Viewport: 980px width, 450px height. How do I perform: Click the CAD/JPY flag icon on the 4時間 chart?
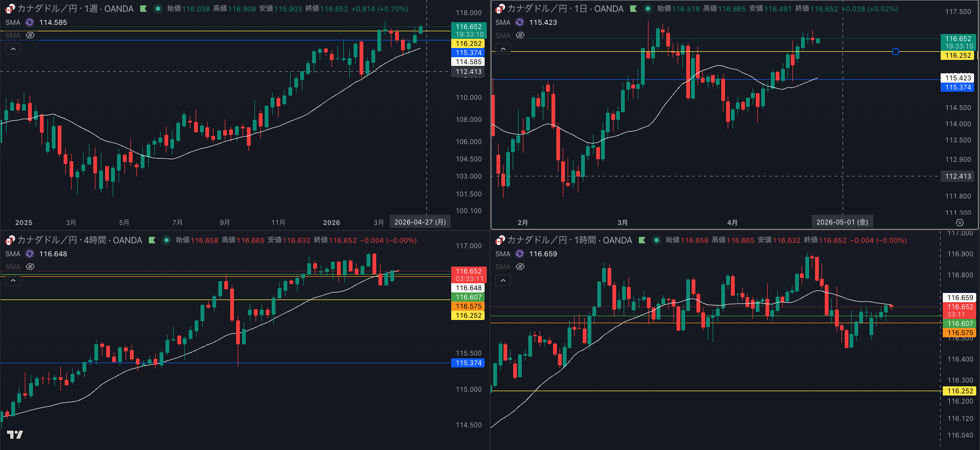pyautogui.click(x=10, y=240)
